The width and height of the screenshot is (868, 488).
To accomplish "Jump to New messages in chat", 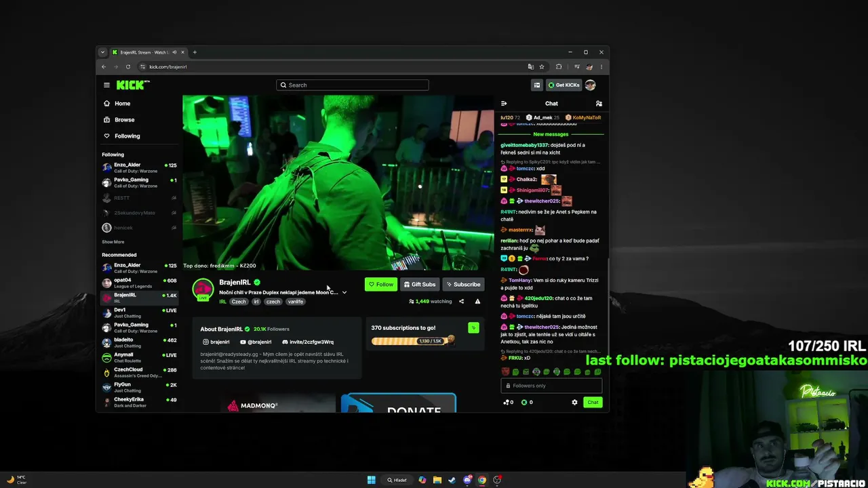I will [x=551, y=134].
